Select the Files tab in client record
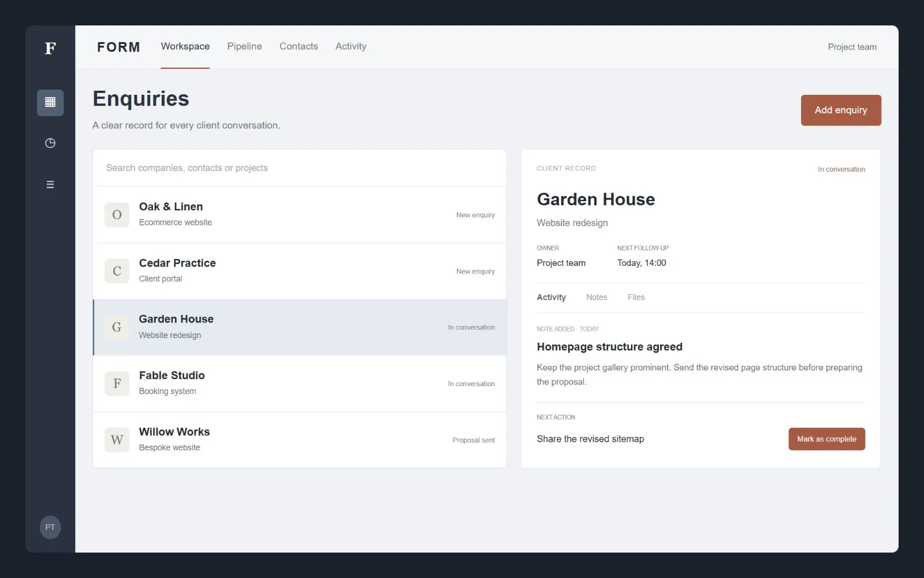Screen dimensions: 924x578 point(636,297)
